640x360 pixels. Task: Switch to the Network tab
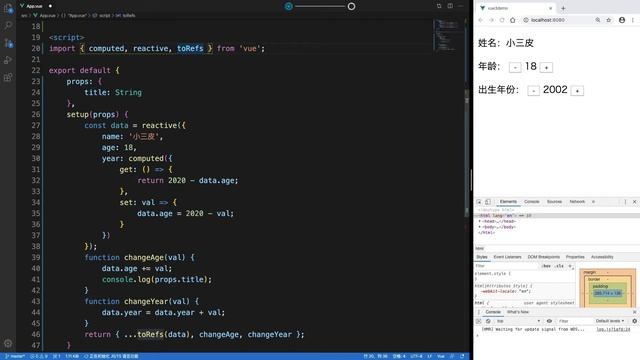click(x=577, y=202)
